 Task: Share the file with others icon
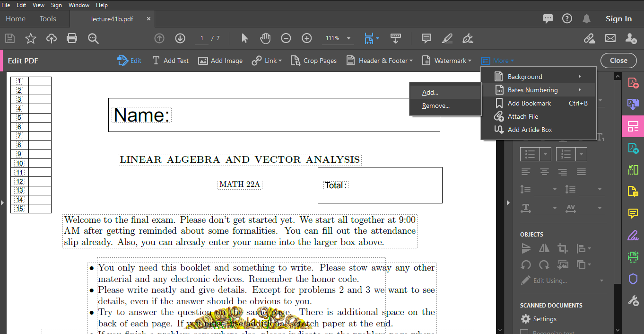[631, 38]
